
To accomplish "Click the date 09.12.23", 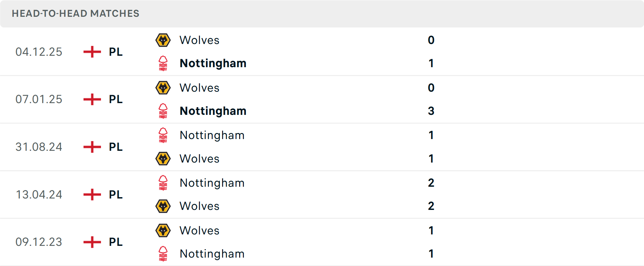I will [39, 242].
